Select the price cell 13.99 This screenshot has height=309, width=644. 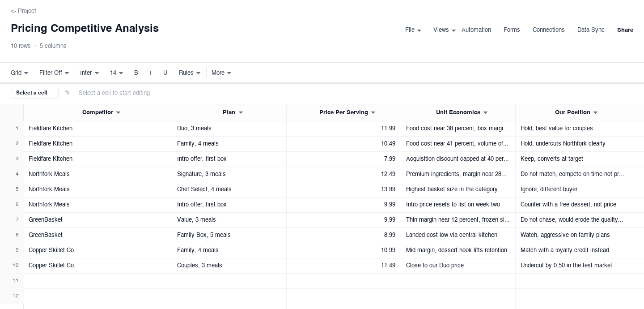pyautogui.click(x=343, y=189)
